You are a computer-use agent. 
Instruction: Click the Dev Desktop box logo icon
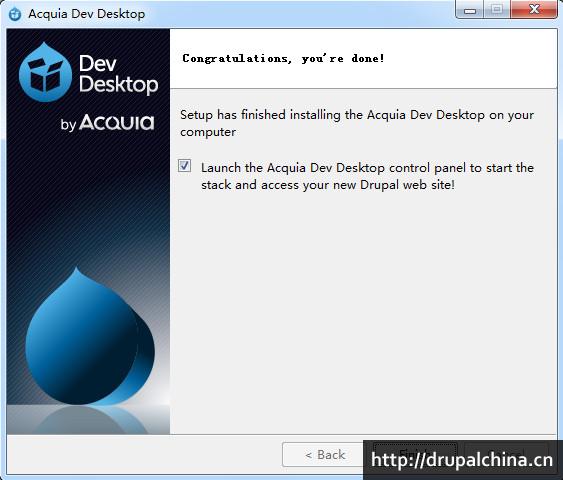pyautogui.click(x=45, y=72)
